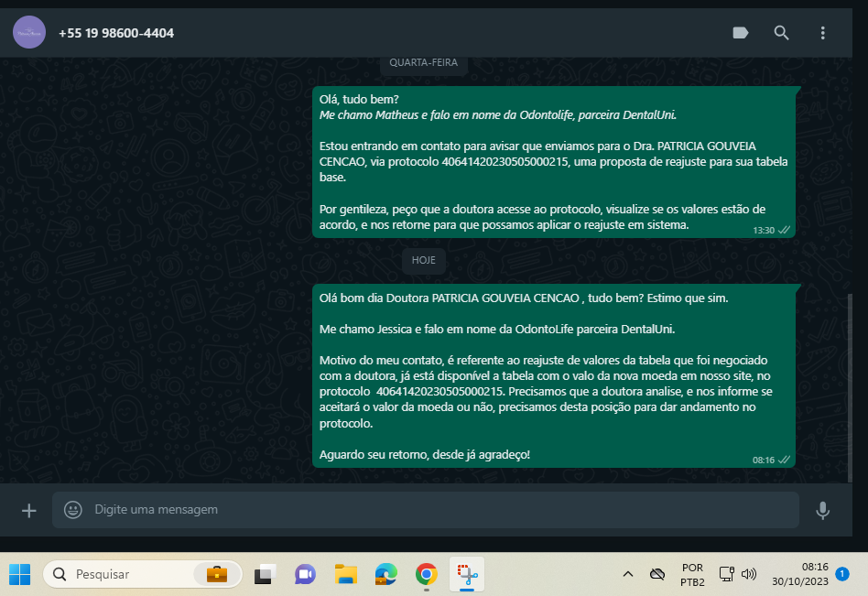The image size is (868, 596).
Task: Open the notification badge showing 1
Action: [x=842, y=574]
